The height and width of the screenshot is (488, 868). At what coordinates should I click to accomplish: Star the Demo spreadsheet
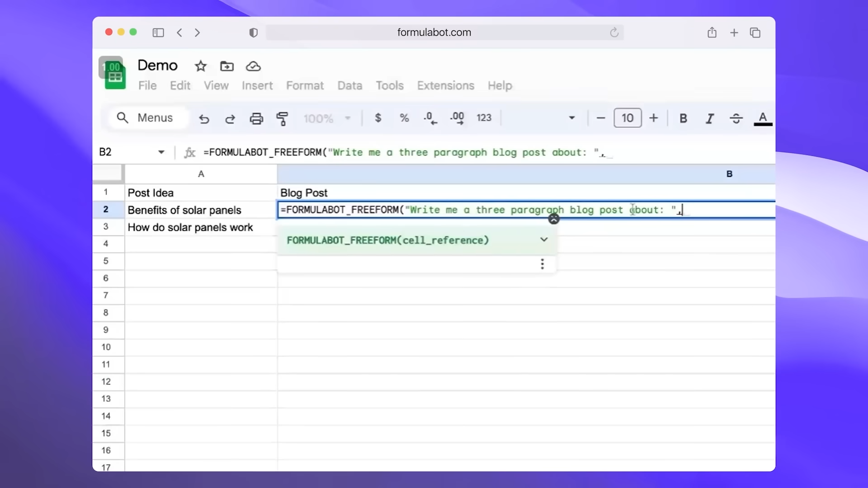coord(200,66)
